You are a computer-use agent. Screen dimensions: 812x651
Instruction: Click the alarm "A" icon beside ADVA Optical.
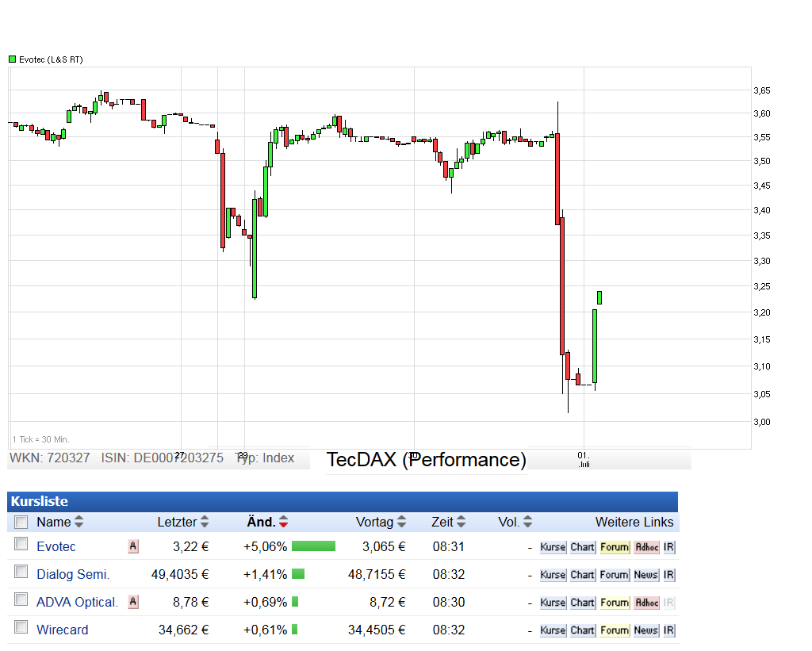coord(132,602)
